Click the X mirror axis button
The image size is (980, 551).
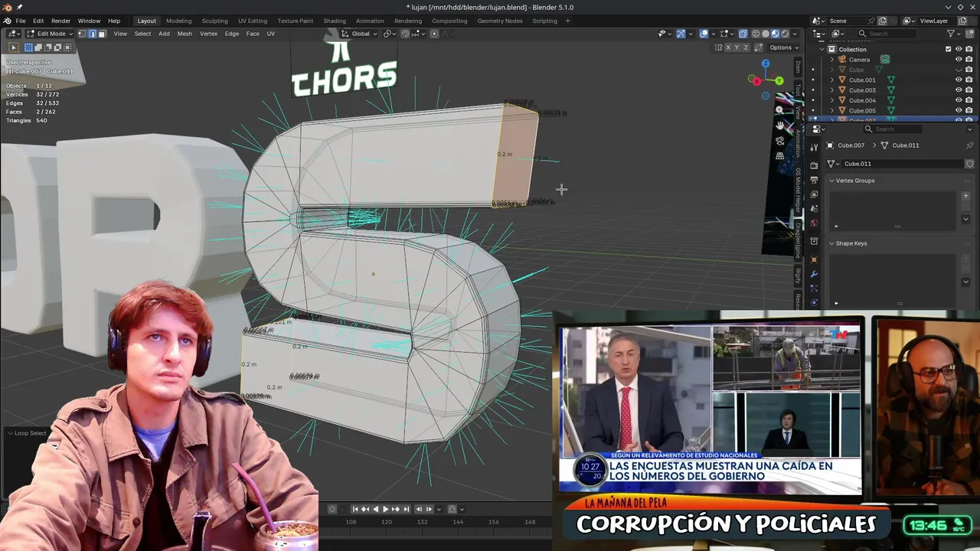(x=727, y=47)
